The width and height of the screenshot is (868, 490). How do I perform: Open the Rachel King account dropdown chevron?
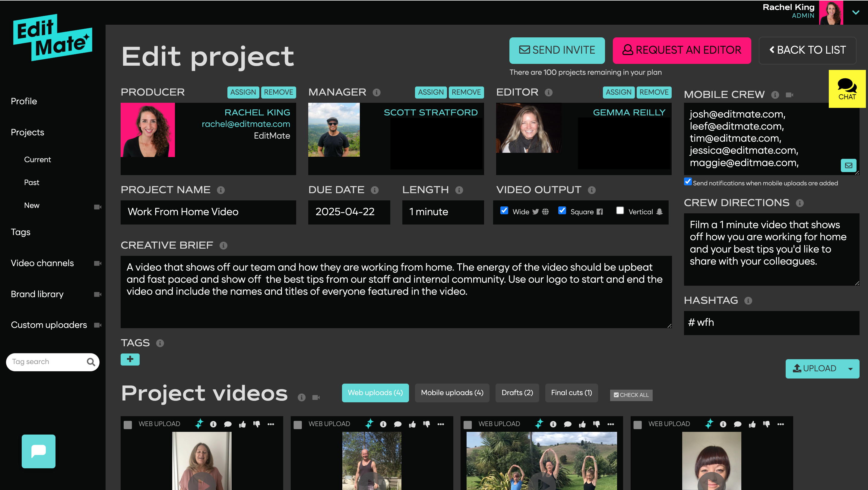[x=856, y=12]
